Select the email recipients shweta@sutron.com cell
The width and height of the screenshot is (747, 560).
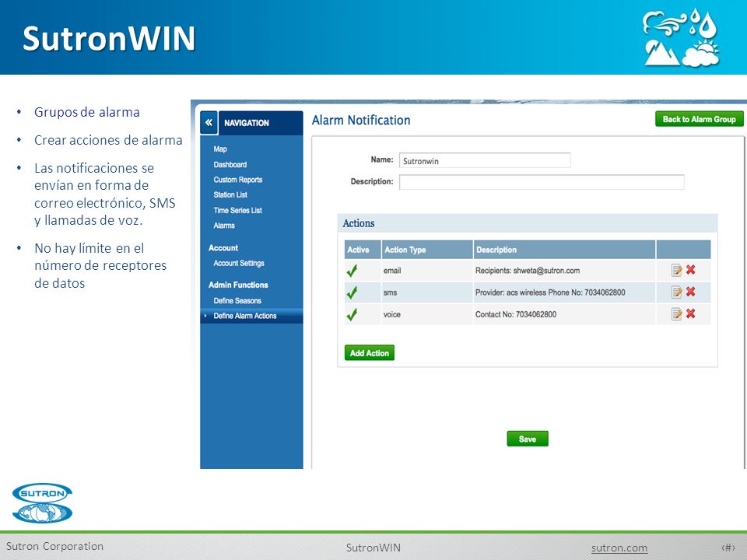coord(565,271)
